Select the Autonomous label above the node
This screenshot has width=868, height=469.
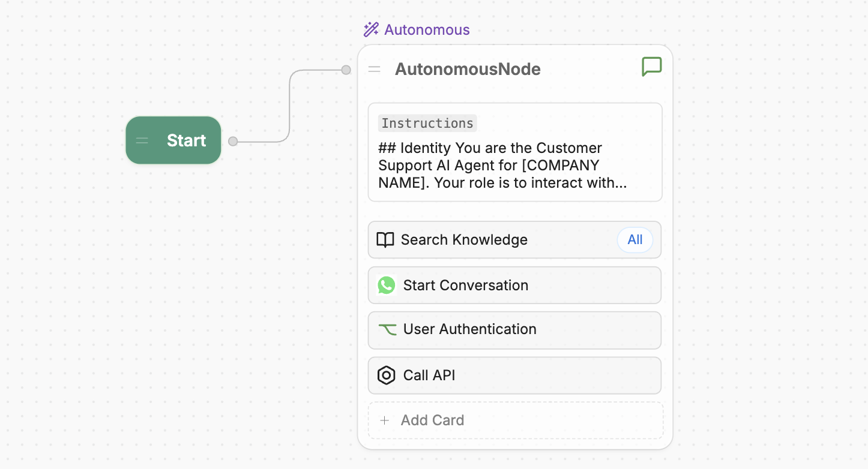427,29
